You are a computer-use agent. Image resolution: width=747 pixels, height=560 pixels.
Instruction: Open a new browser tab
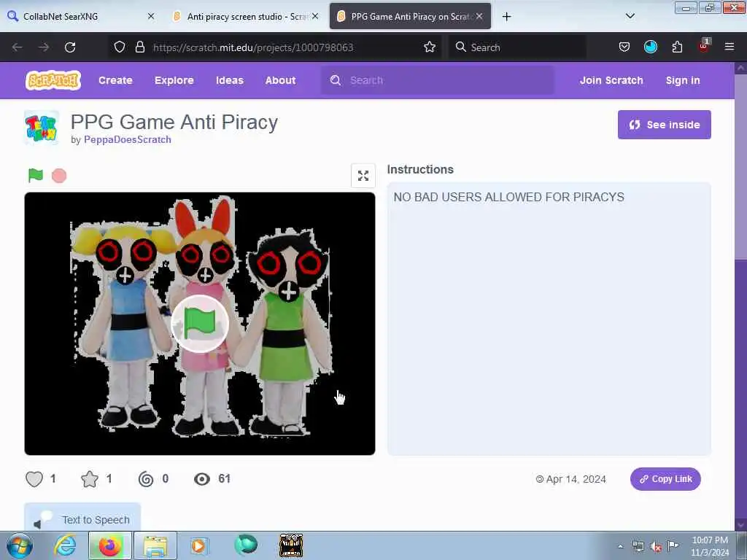[x=506, y=17]
